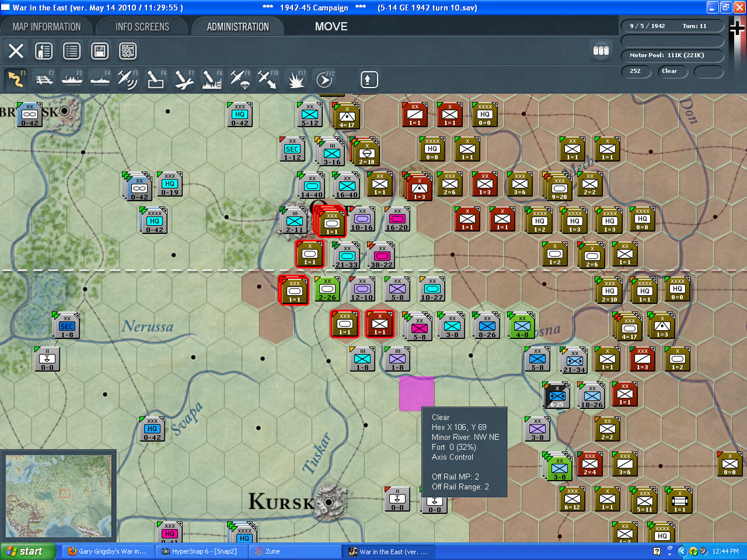
Task: Switch to the Zune taskbar window
Action: click(x=296, y=551)
